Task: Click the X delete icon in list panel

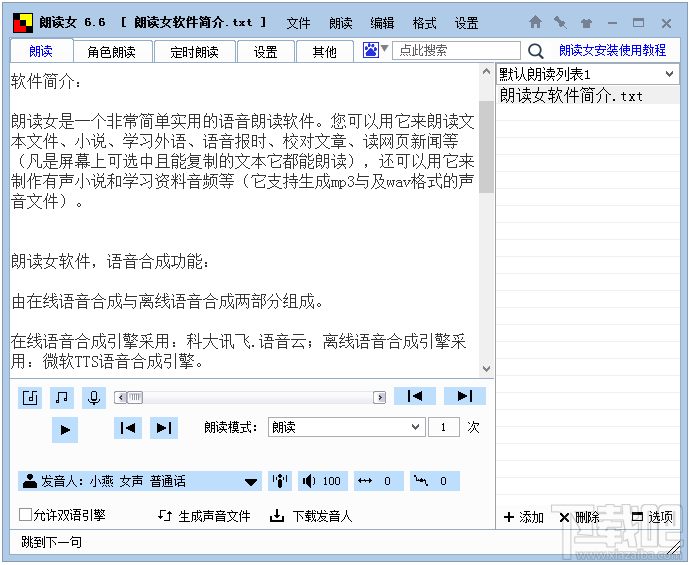Action: [564, 517]
